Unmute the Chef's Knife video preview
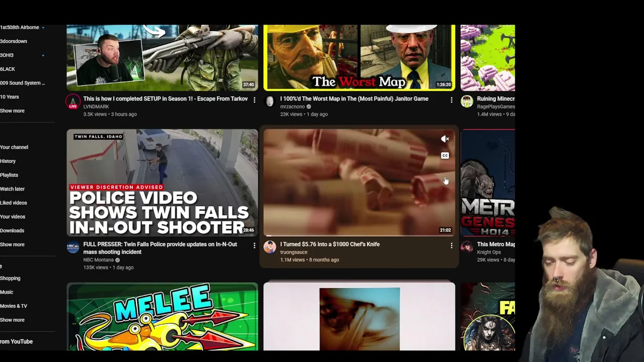The height and width of the screenshot is (362, 644). [445, 139]
